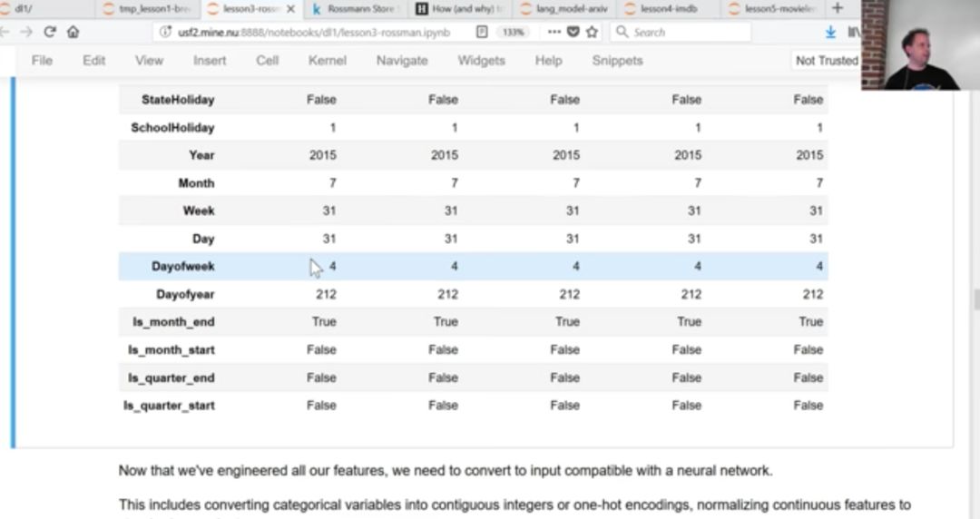Screen dimensions: 980x519
Task: Reload the current notebook page
Action: click(x=50, y=32)
